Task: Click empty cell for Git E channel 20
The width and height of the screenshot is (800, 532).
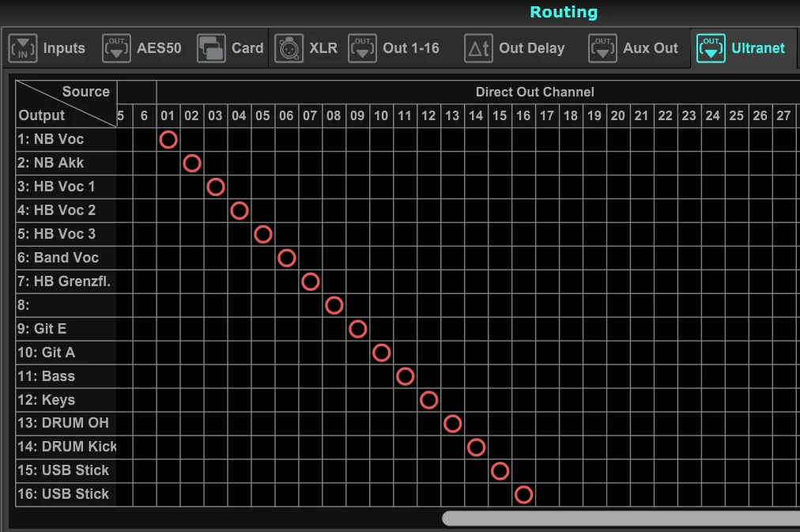Action: [618, 329]
